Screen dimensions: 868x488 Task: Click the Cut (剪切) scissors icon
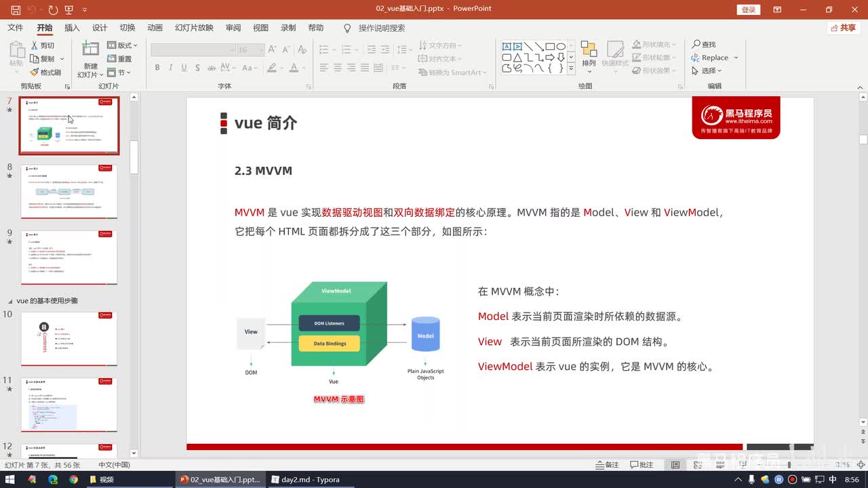pos(35,45)
